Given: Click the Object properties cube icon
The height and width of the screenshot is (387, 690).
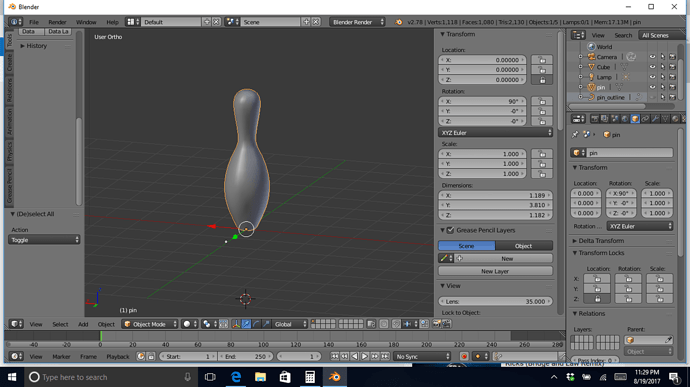Looking at the screenshot, I should (635, 119).
